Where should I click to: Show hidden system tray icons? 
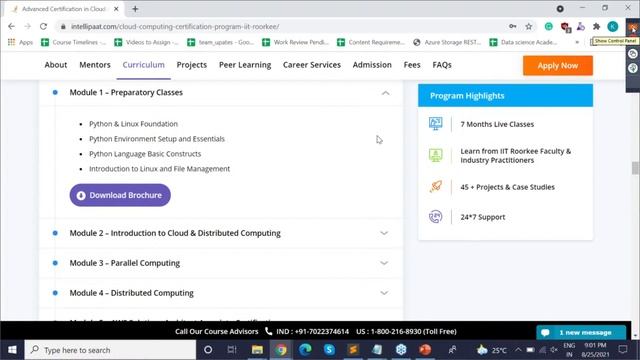click(x=518, y=350)
